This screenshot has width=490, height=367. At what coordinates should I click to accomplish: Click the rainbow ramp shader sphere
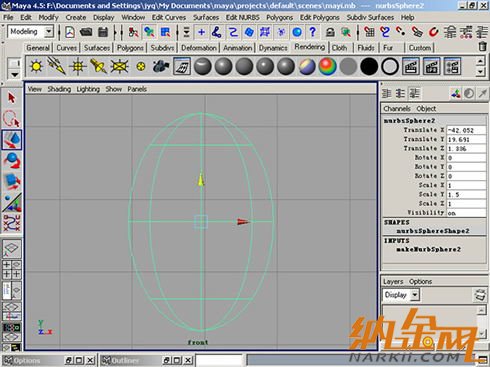(328, 66)
